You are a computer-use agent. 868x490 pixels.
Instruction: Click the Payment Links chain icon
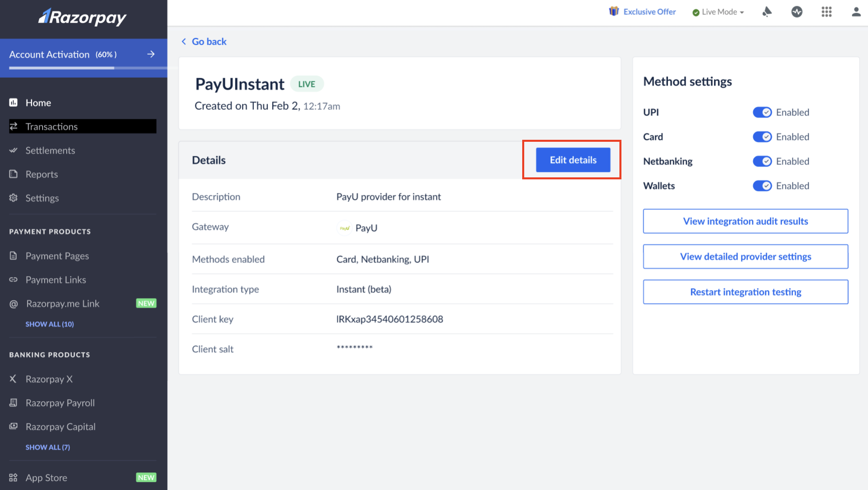point(14,280)
